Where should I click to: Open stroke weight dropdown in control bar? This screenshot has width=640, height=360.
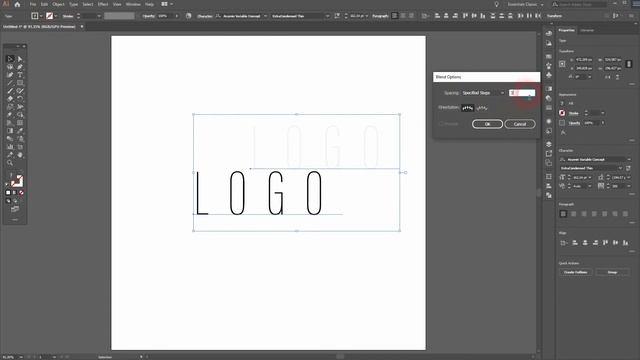(x=99, y=16)
